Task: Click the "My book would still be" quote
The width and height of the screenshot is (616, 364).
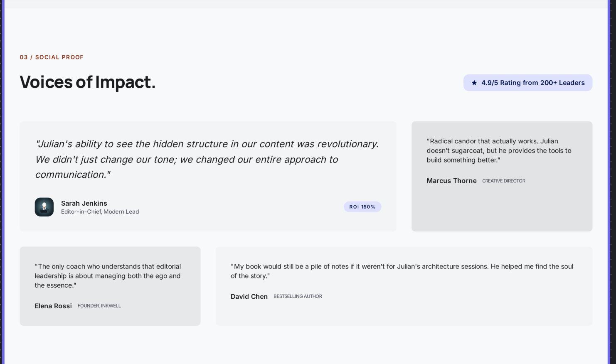Action: coord(402,271)
